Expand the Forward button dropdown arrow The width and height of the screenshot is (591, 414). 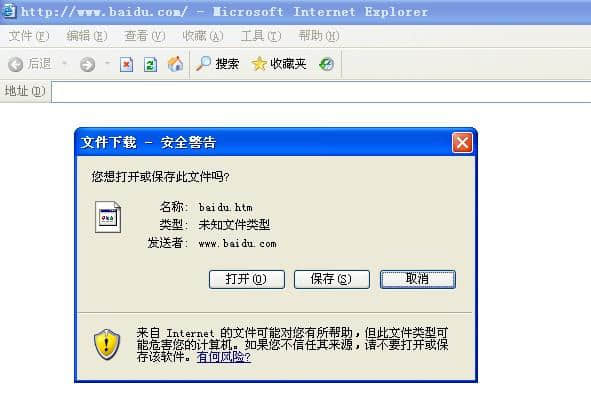click(107, 63)
